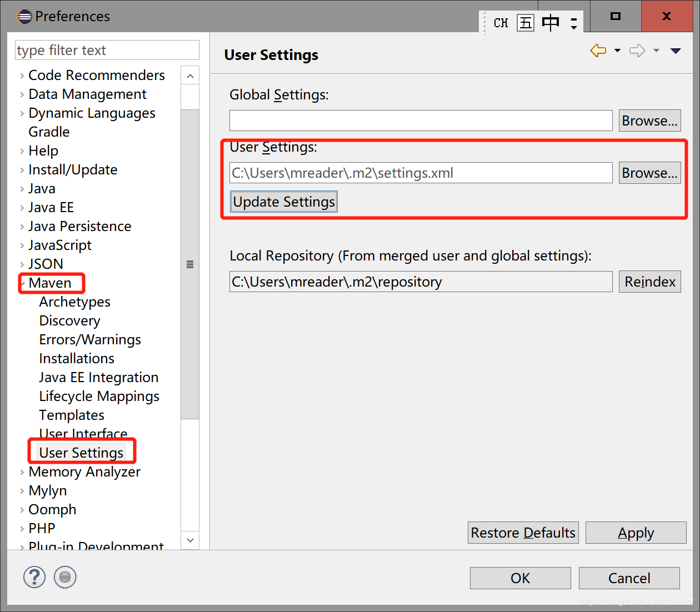
Task: Expand the Memory Analyzer node
Action: (x=22, y=472)
